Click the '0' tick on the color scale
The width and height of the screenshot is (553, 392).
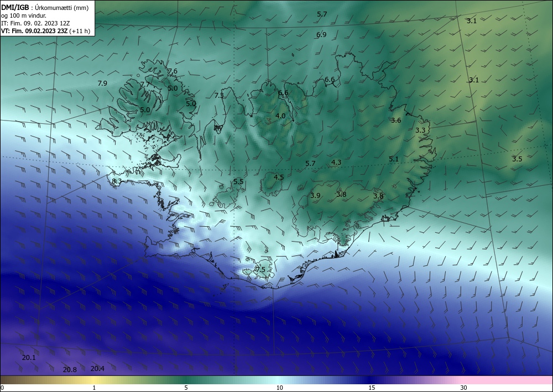pyautogui.click(x=2, y=388)
